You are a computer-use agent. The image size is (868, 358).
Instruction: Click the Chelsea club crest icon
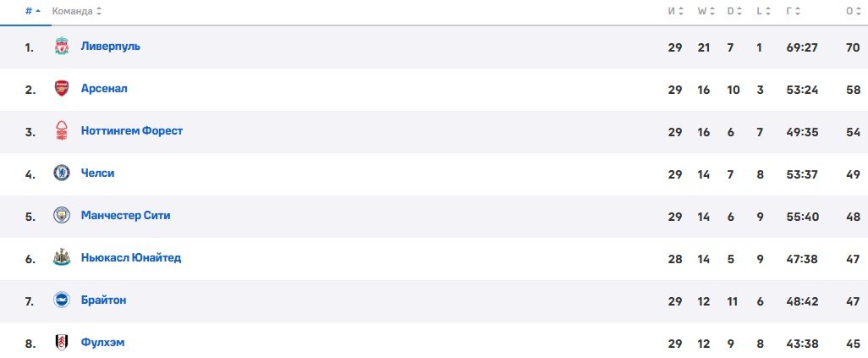click(x=61, y=173)
